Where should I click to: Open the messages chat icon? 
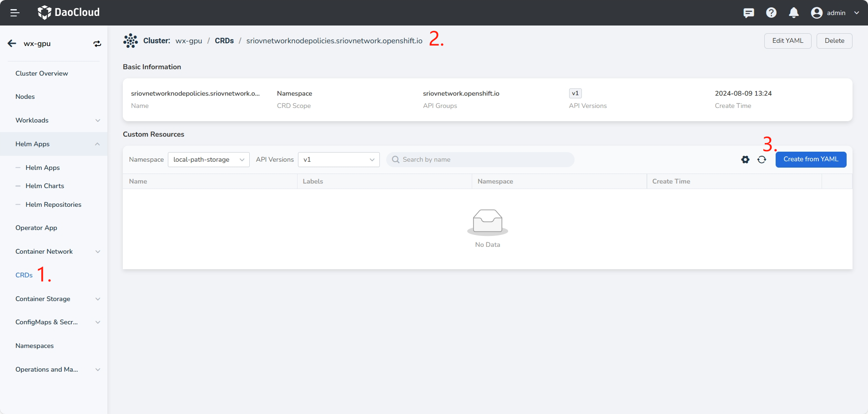[748, 13]
